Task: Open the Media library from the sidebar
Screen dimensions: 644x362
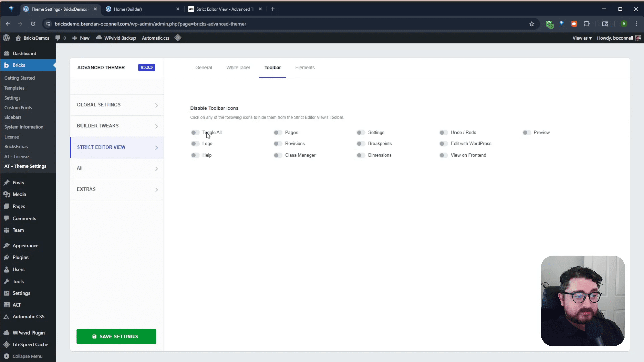Action: click(19, 194)
